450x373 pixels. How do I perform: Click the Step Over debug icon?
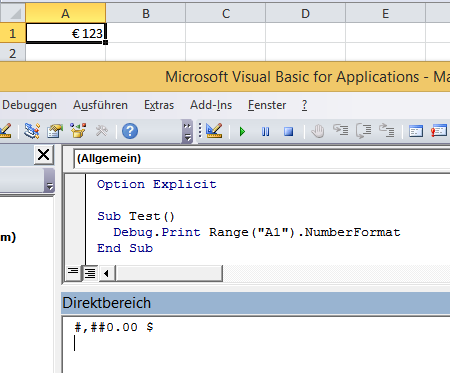(x=364, y=131)
